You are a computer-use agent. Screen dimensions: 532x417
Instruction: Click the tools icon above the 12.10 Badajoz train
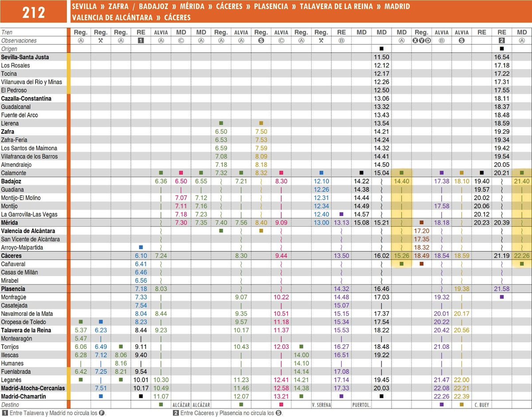coord(321,40)
